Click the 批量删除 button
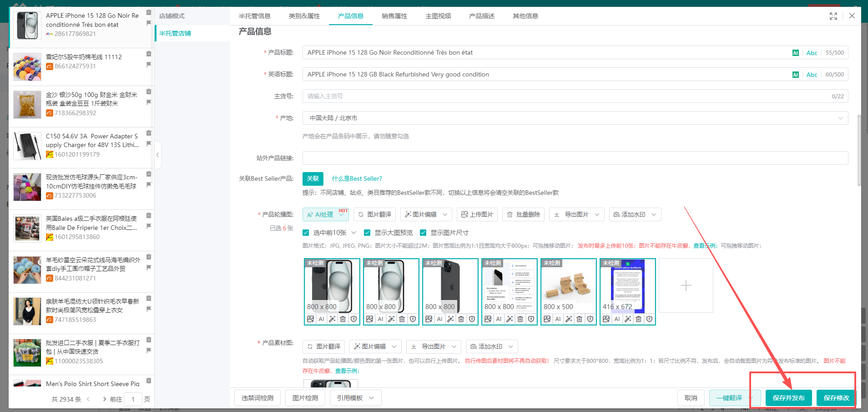The image size is (868, 412). point(524,214)
